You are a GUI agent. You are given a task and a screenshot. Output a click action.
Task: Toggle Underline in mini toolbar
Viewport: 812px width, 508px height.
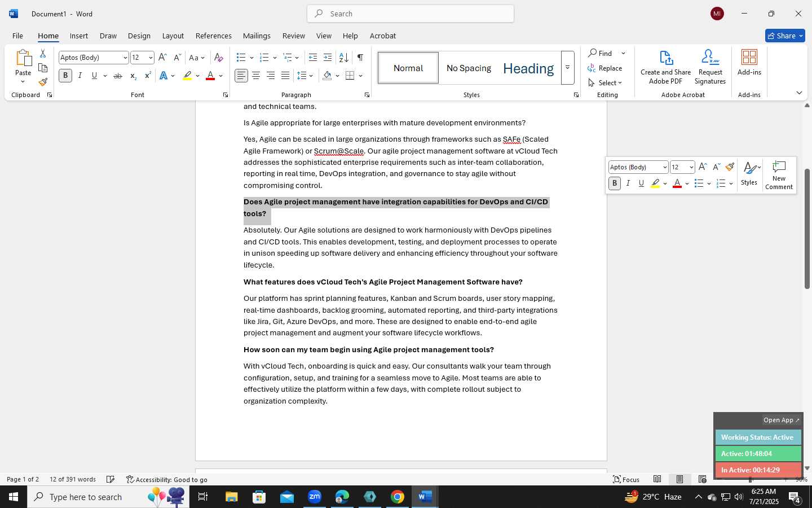click(641, 183)
